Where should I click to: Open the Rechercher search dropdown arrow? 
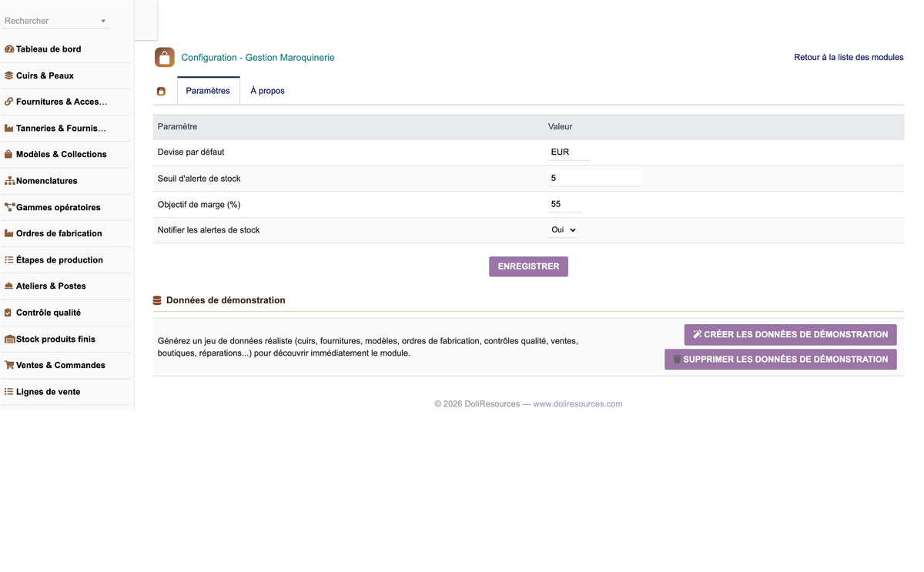[103, 21]
